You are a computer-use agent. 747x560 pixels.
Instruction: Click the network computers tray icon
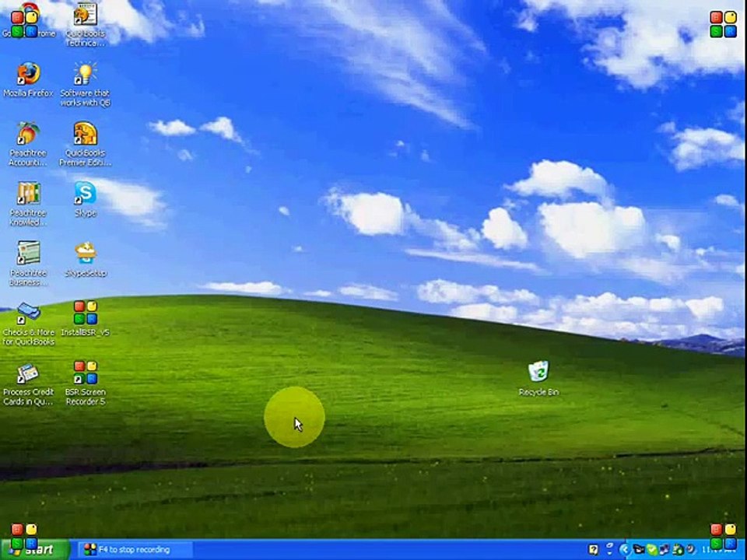(x=664, y=550)
